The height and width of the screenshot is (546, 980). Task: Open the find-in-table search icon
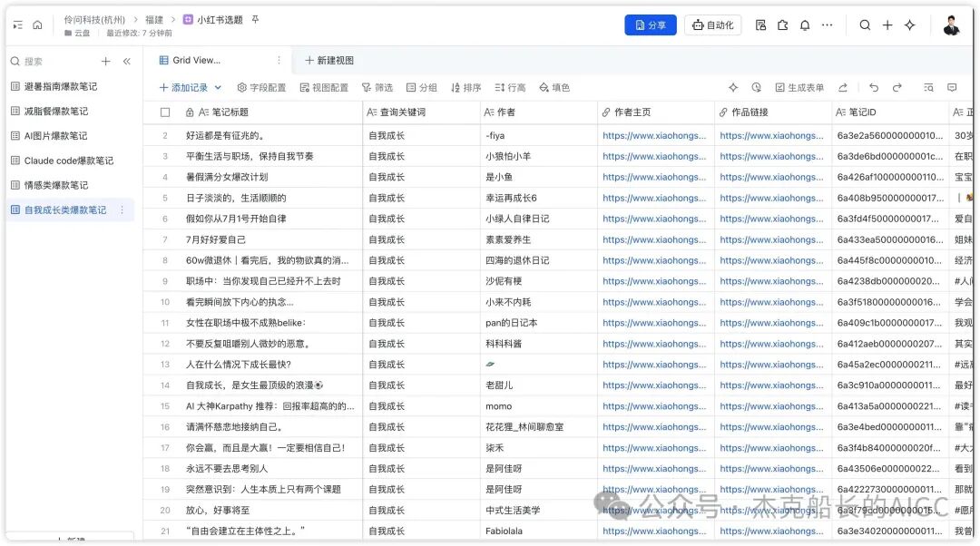[929, 87]
